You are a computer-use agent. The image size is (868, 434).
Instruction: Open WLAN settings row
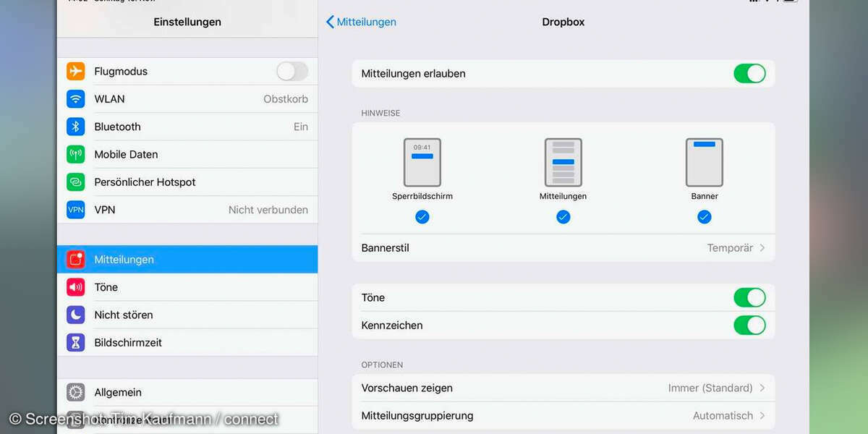click(x=187, y=99)
